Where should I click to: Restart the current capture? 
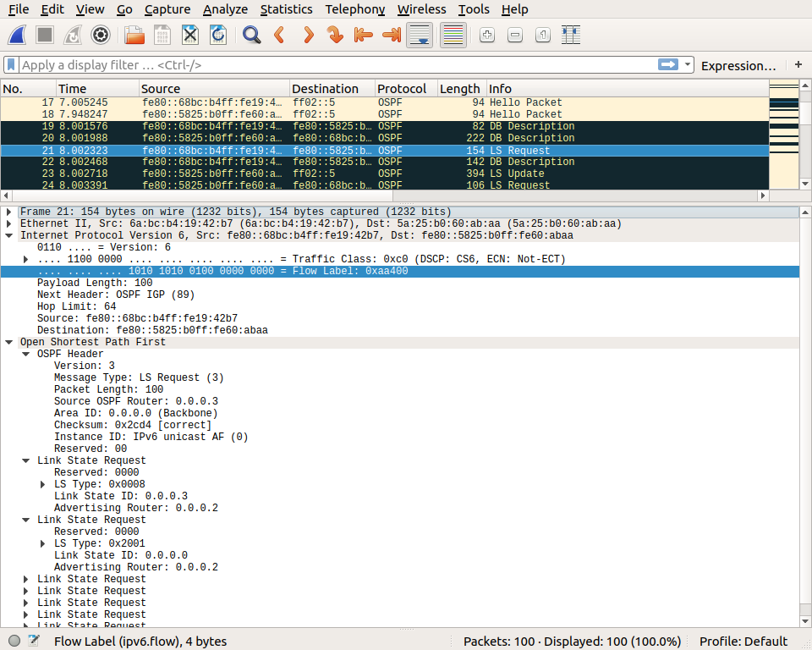[73, 36]
